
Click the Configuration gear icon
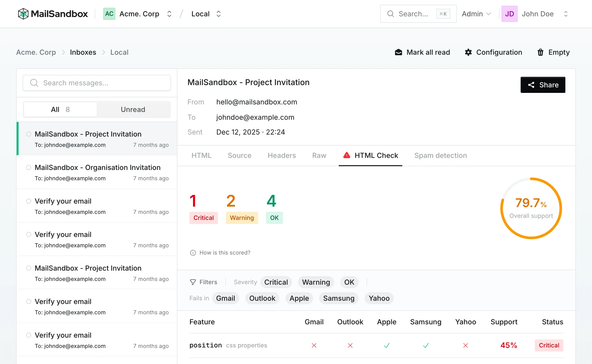tap(468, 52)
